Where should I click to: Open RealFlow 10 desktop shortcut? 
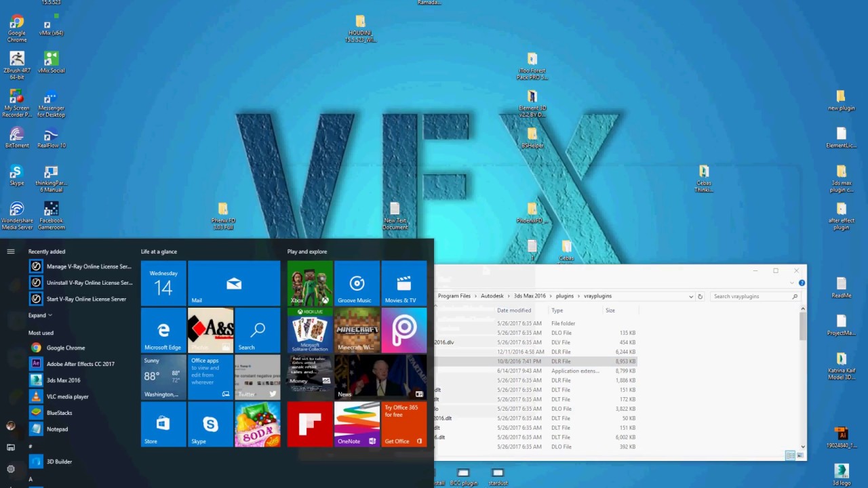52,138
